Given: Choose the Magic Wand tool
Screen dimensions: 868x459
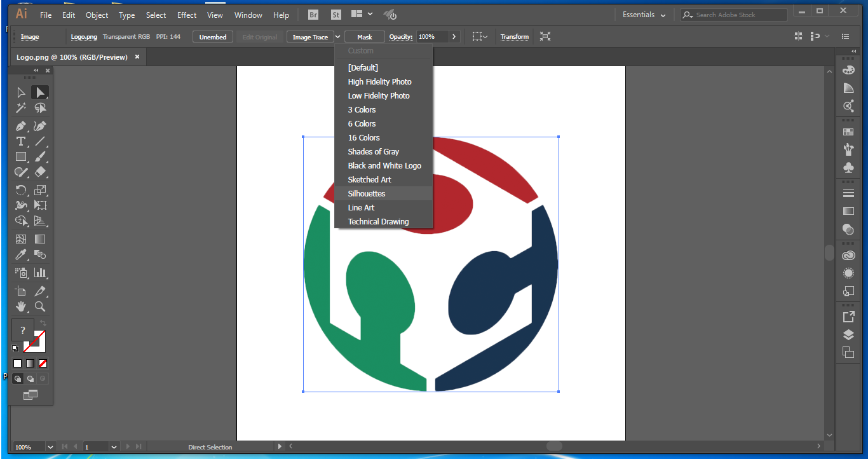Looking at the screenshot, I should [21, 108].
